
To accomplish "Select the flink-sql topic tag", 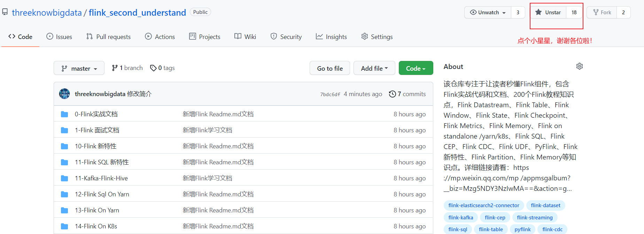I will click(x=458, y=229).
